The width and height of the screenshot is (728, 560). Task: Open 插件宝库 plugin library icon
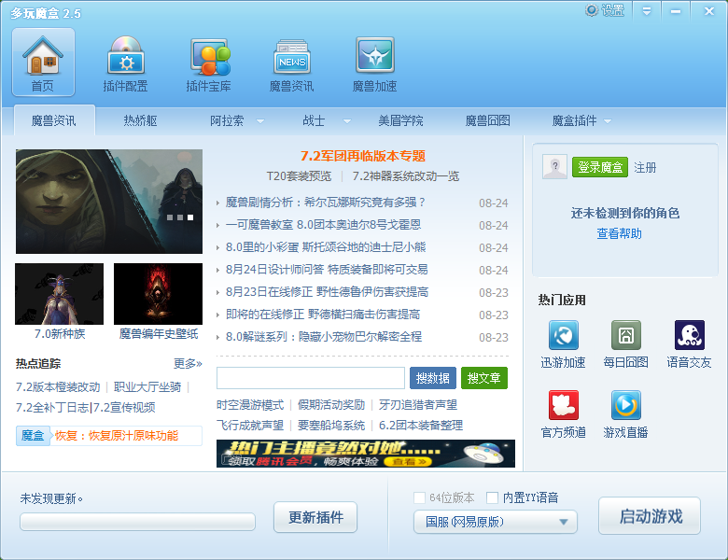(209, 57)
